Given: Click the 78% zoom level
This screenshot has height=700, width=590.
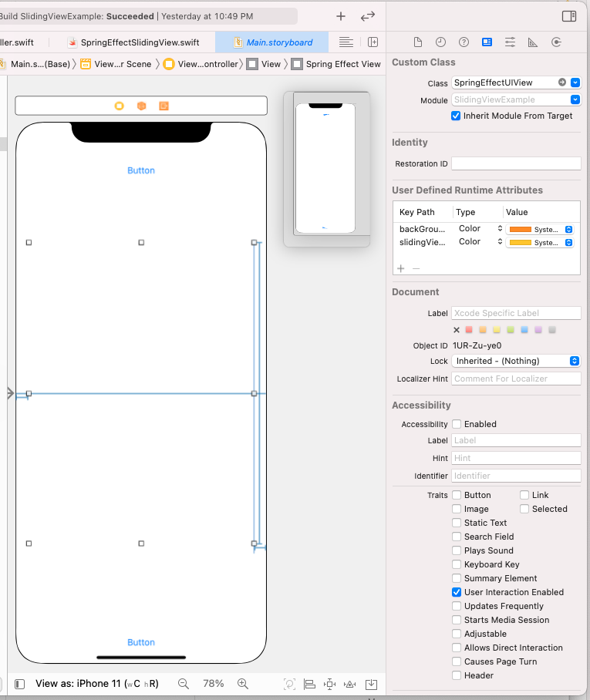Looking at the screenshot, I should click(213, 684).
